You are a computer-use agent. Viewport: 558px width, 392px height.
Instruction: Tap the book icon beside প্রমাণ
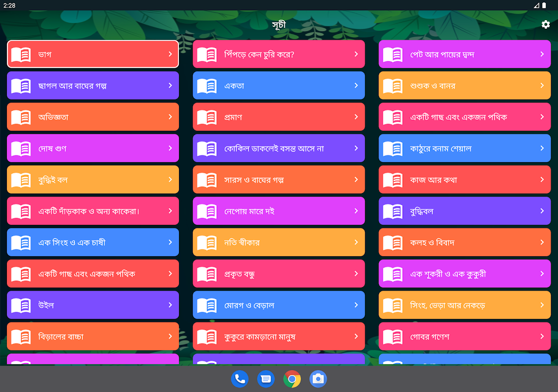(207, 117)
